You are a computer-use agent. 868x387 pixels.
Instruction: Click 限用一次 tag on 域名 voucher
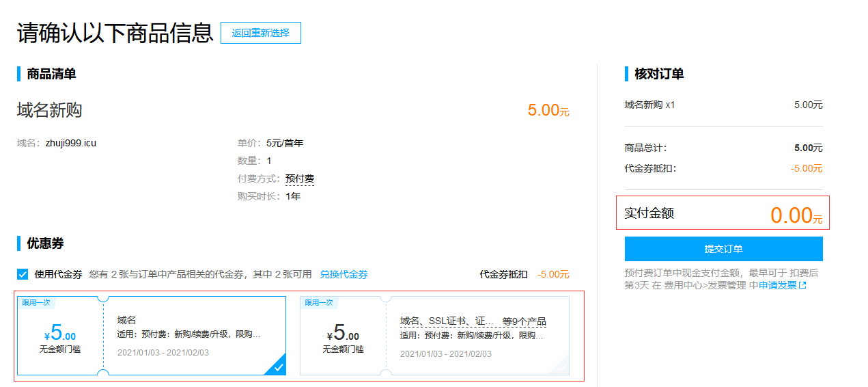(x=36, y=302)
